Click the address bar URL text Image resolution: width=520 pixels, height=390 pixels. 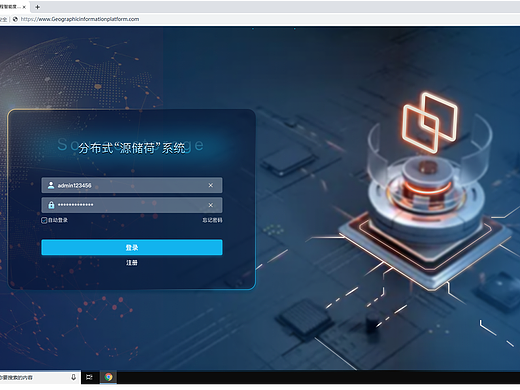pyautogui.click(x=80, y=19)
